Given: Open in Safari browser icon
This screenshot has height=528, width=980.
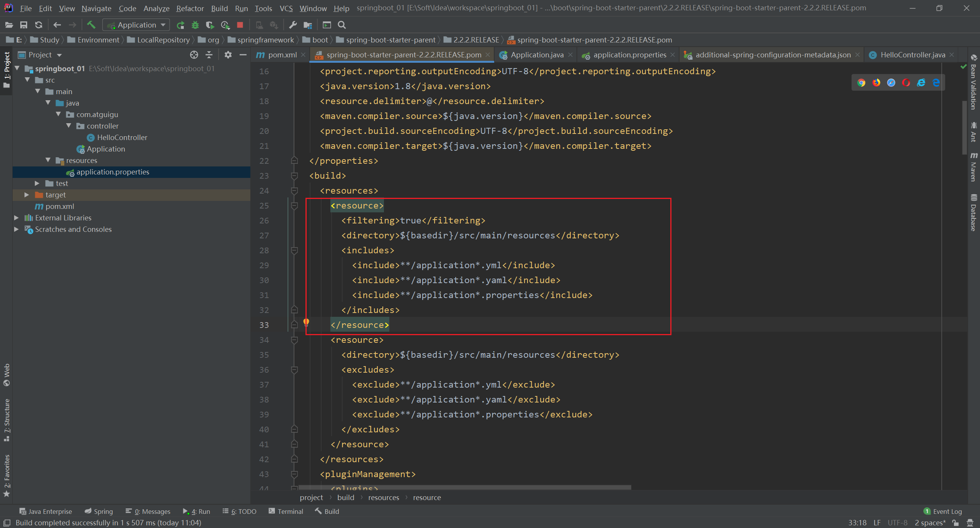Looking at the screenshot, I should point(891,83).
